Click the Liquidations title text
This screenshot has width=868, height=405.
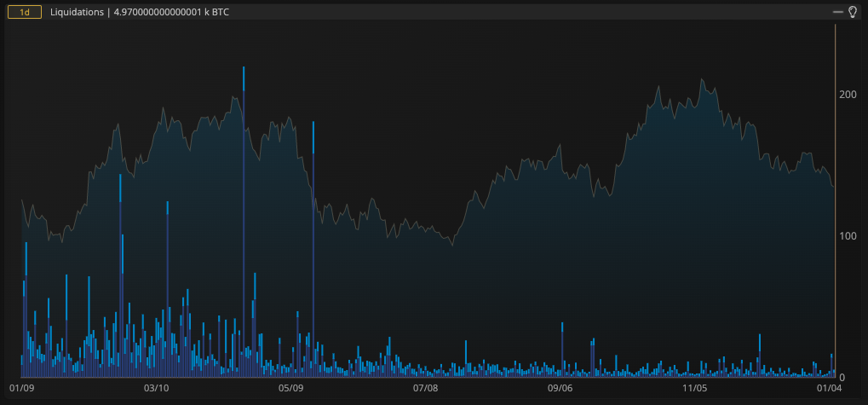pyautogui.click(x=77, y=12)
